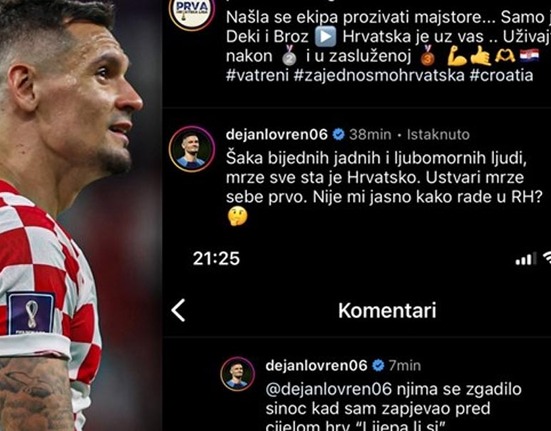Open dejanlovren06 avatar on 38min comment
This screenshot has height=431, width=551.
pyautogui.click(x=192, y=149)
